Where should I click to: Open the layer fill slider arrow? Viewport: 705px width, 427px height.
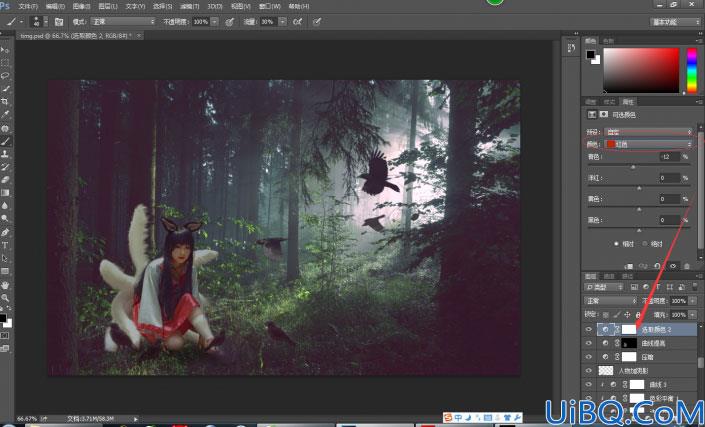coord(692,315)
